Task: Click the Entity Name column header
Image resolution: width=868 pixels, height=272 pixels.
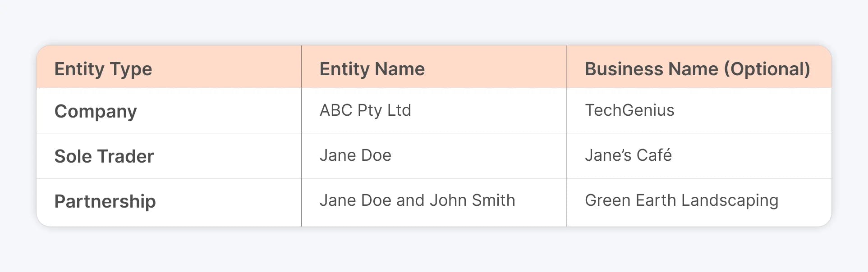Action: click(372, 69)
